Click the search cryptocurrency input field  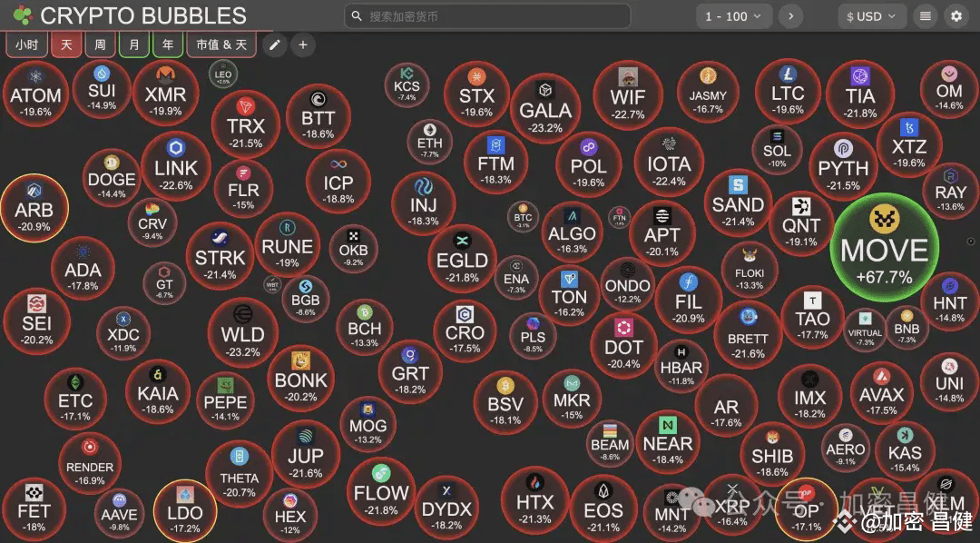tap(487, 16)
